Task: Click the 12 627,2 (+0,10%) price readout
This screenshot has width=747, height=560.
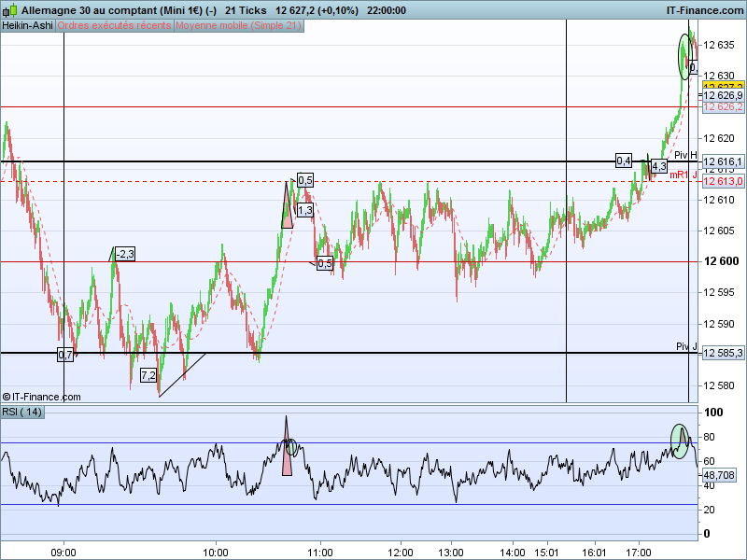Action: 317,10
